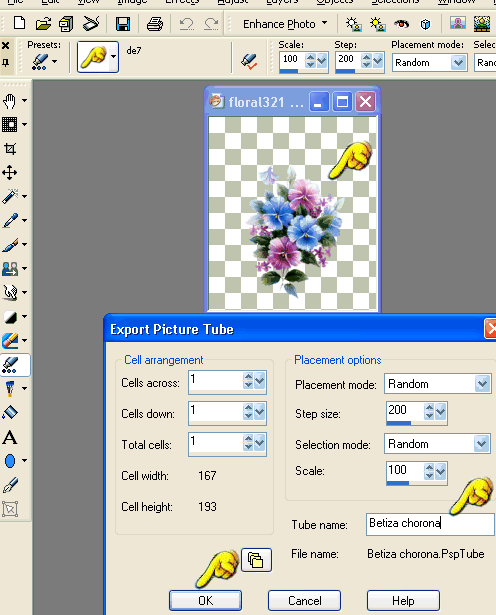
Task: Select the Pen tool
Action: [10, 485]
